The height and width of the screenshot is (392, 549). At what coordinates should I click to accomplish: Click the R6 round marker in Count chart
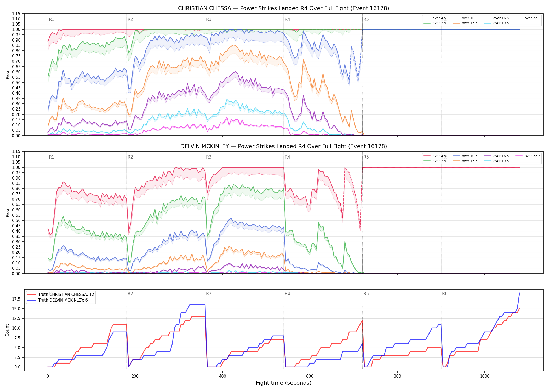pos(445,294)
